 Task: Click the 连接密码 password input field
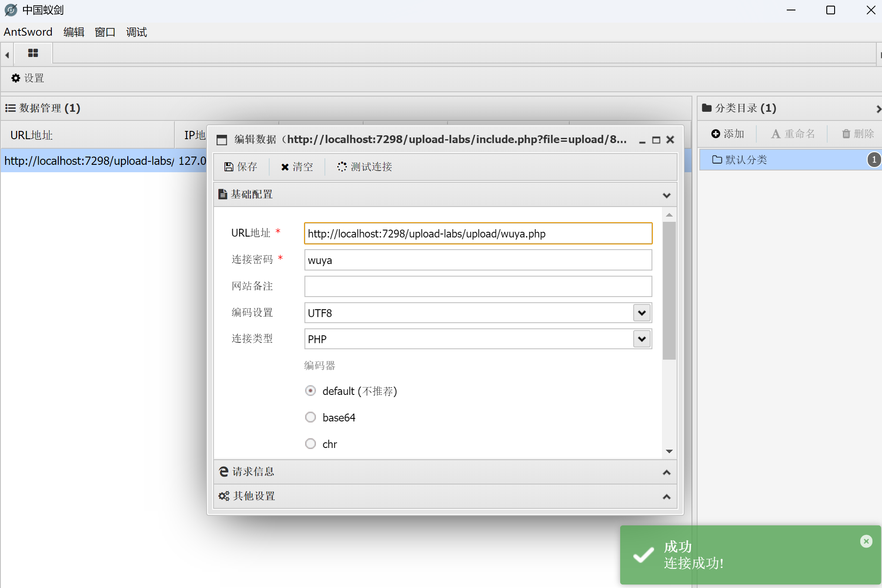click(x=478, y=261)
